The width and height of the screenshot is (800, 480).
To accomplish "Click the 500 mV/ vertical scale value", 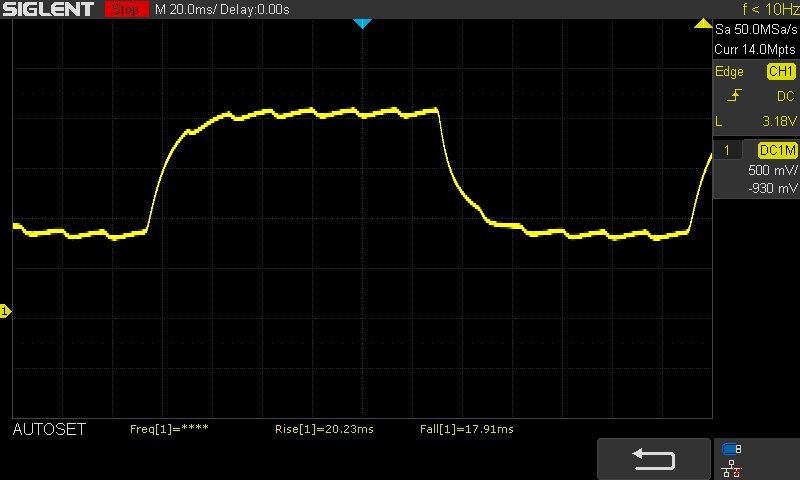I will (x=772, y=170).
